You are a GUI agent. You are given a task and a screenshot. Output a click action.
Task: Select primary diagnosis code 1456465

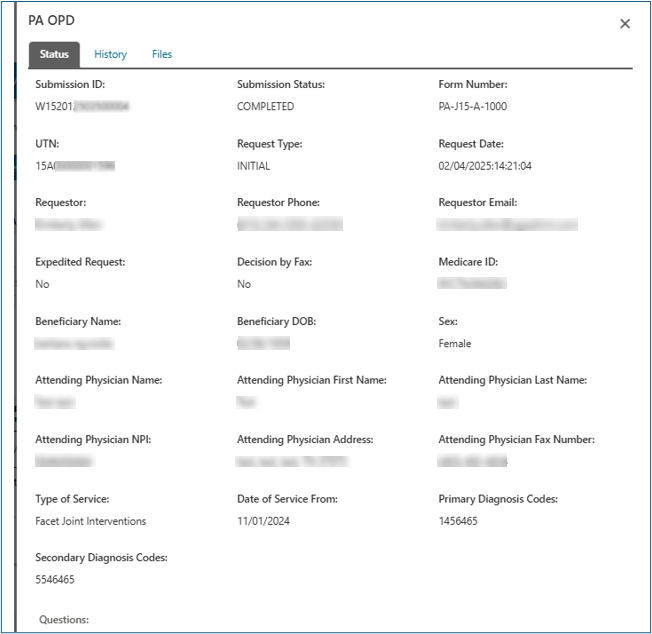(x=458, y=521)
